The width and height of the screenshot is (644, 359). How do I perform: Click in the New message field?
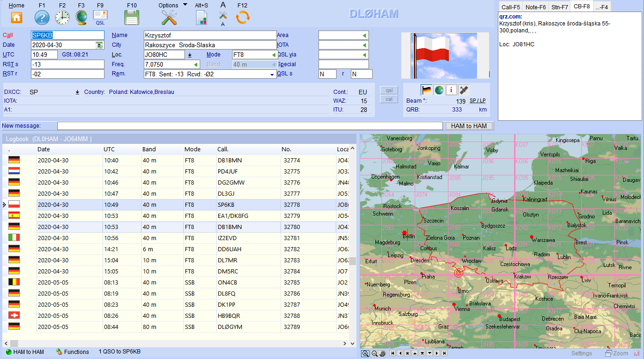point(250,126)
